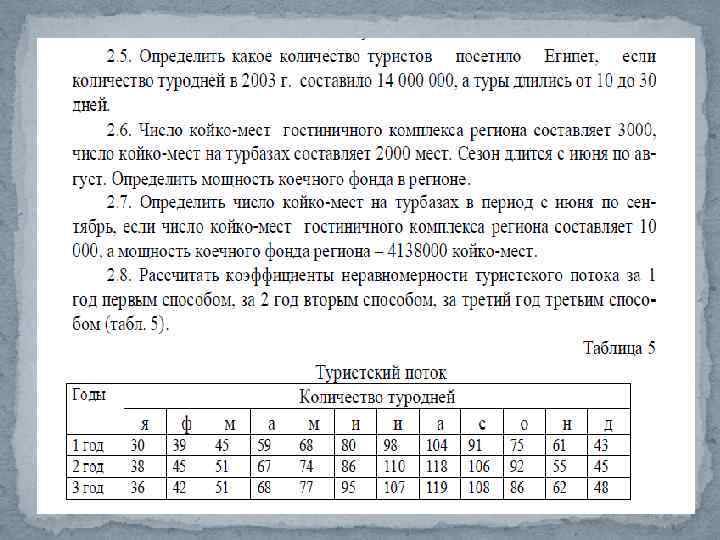
Task: Click the cell with value 59
Action: click(264, 445)
